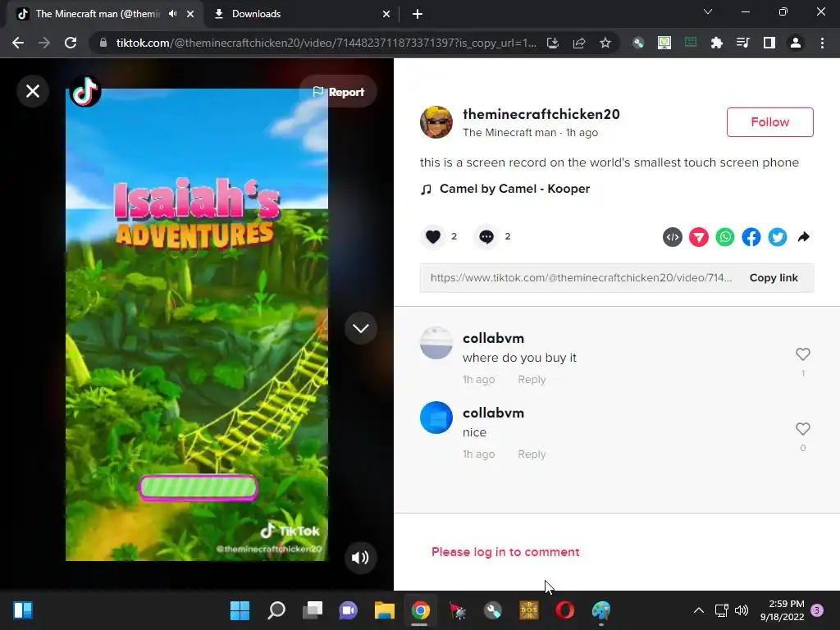Show hidden system tray icons
840x630 pixels.
pos(699,610)
